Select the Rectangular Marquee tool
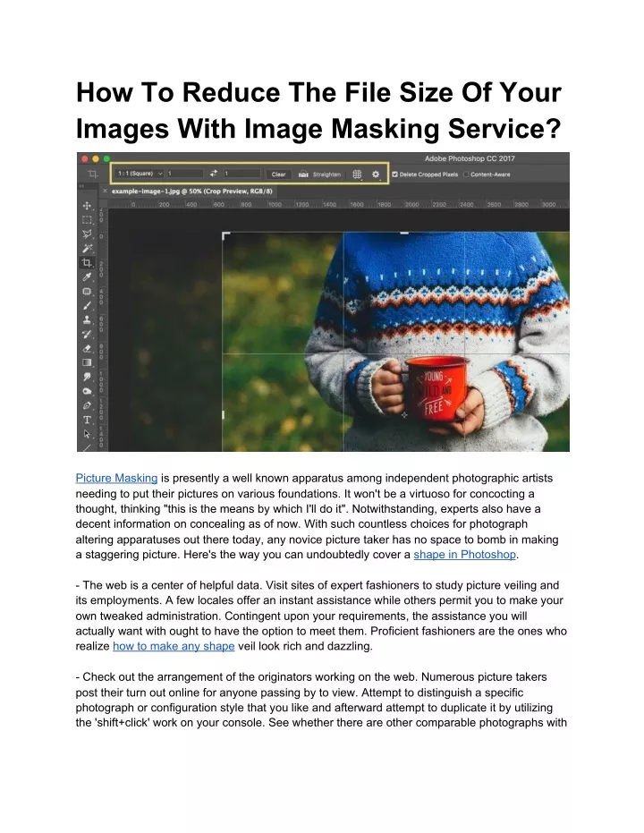The image size is (644, 833). [87, 220]
